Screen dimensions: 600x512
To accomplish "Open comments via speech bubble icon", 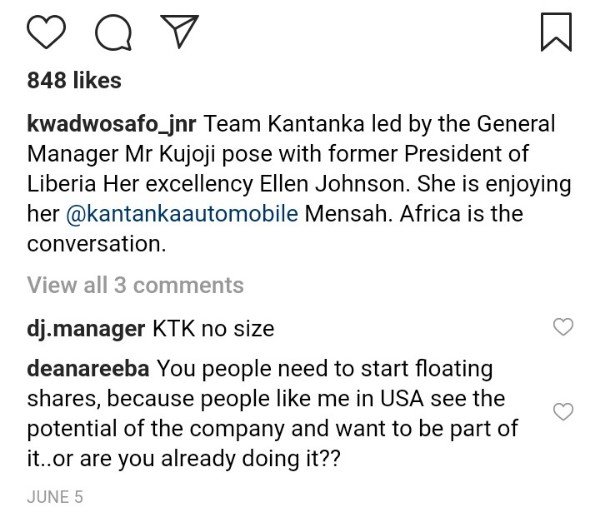I will coord(113,33).
